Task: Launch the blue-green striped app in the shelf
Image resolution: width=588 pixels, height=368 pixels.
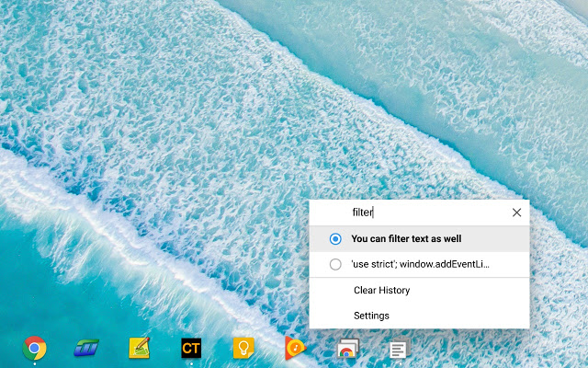Action: click(86, 348)
